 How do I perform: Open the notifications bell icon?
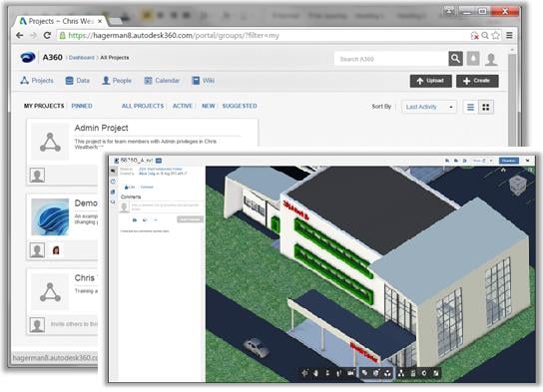click(x=473, y=59)
